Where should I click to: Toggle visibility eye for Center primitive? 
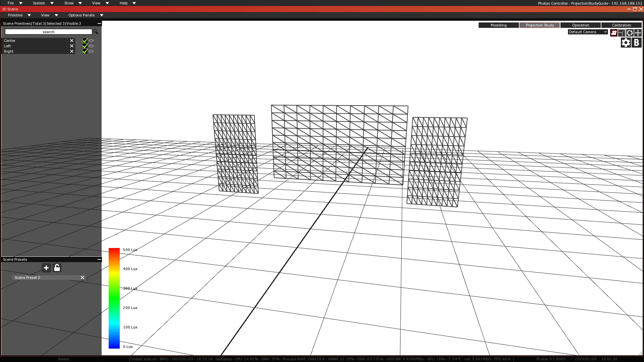(x=91, y=41)
